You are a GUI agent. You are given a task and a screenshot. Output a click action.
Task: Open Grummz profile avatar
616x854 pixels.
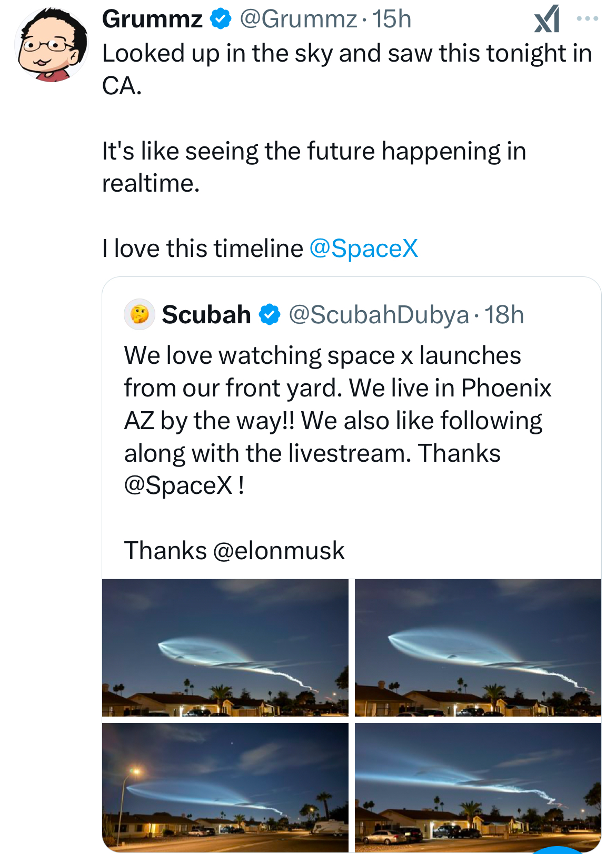pyautogui.click(x=52, y=45)
